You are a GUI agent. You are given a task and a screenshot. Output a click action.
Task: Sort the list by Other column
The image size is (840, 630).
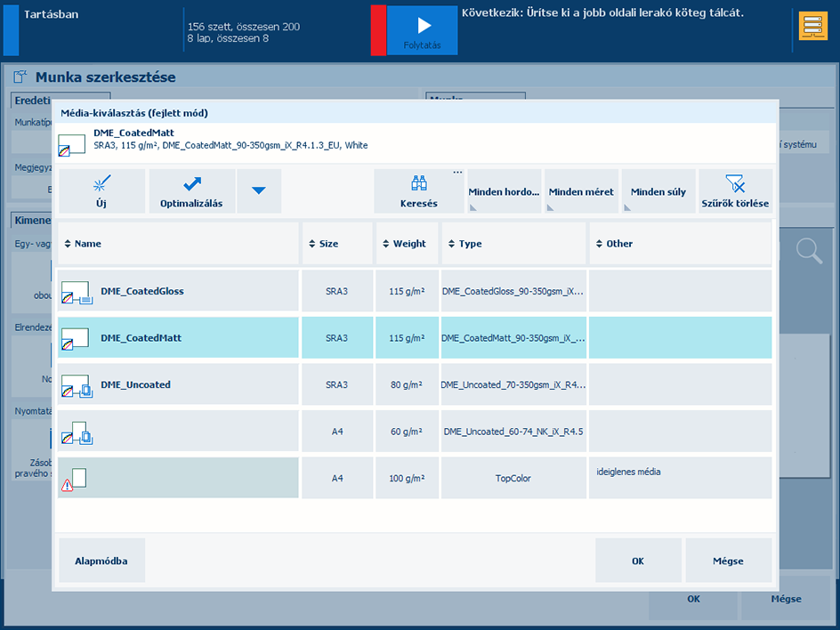pyautogui.click(x=681, y=244)
